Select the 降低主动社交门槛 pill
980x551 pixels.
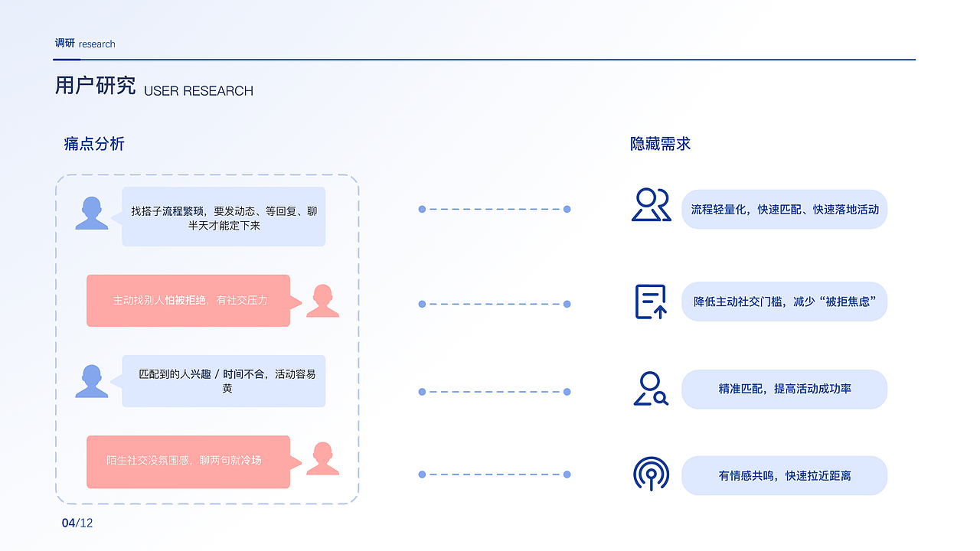[784, 302]
